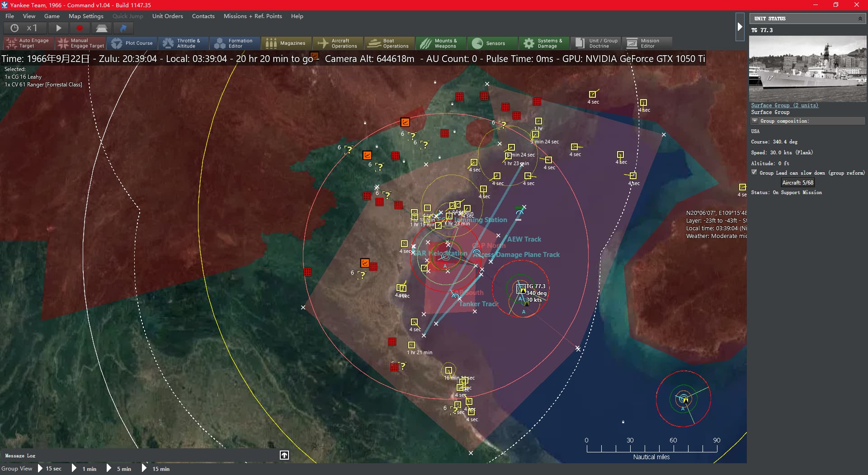Screen dimensions: 868x475
Task: Click the Tanker Track label on map
Action: pyautogui.click(x=478, y=304)
